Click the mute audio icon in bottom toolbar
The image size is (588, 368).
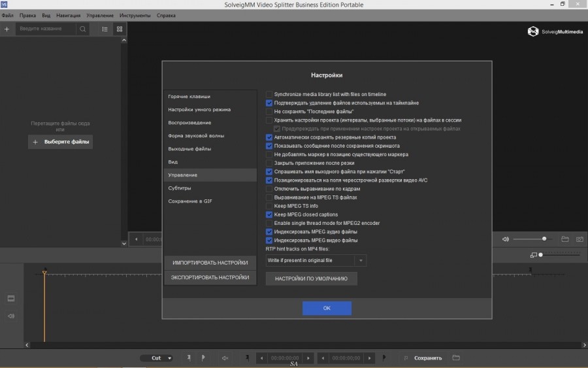tap(225, 358)
